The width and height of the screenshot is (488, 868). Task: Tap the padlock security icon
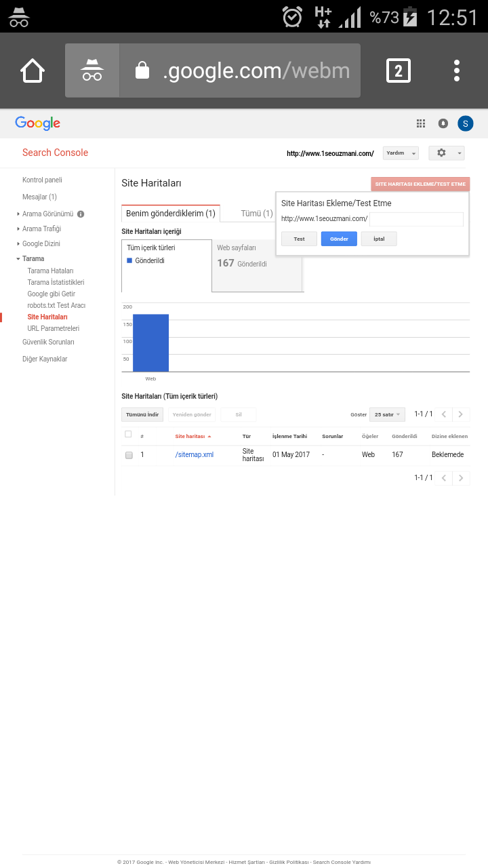tap(142, 71)
